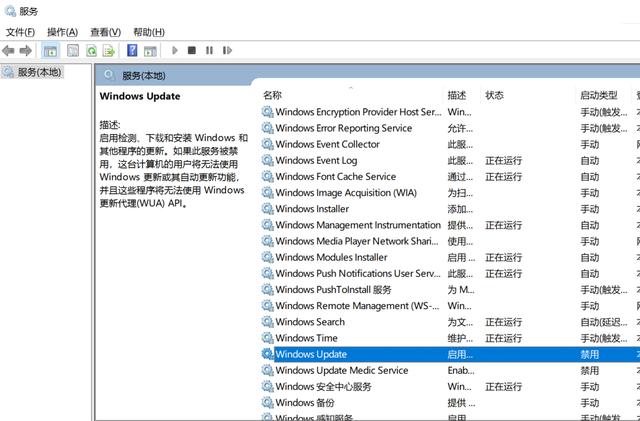Image resolution: width=640 pixels, height=421 pixels.
Task: Select Windows Error Reporting Service row
Action: coord(451,128)
